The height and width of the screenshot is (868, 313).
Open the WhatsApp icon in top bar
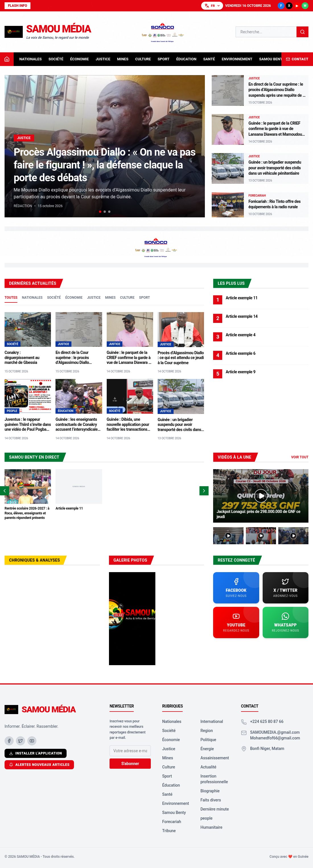(x=305, y=6)
